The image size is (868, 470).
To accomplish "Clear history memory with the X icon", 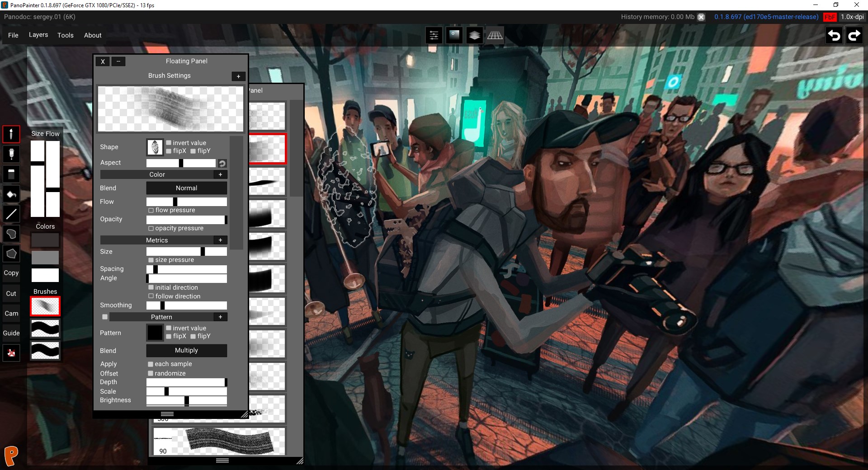I will coord(701,17).
